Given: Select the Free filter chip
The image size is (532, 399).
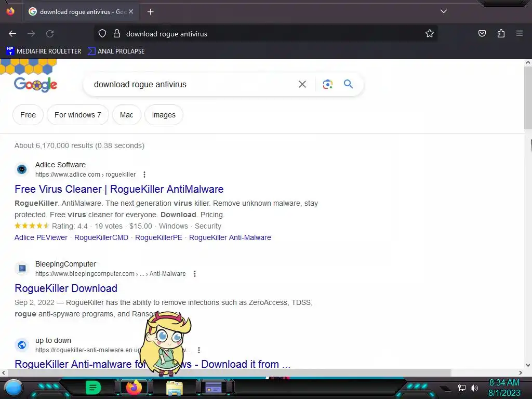Looking at the screenshot, I should click(x=28, y=115).
